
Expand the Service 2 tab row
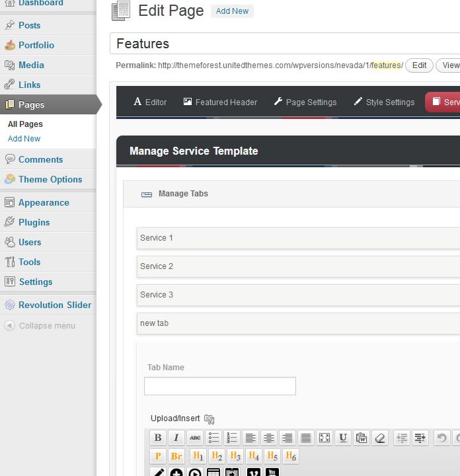point(297,266)
